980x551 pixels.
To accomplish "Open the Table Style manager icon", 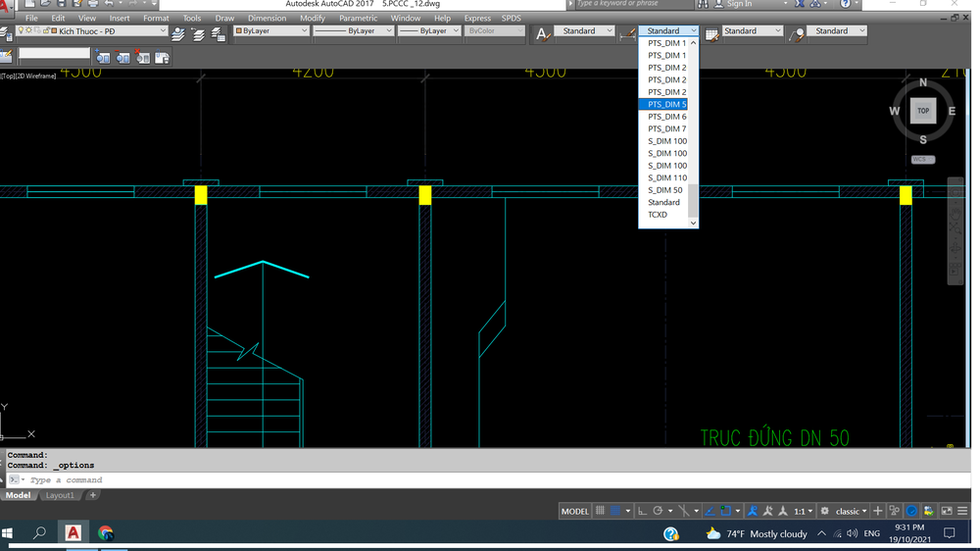I will tap(712, 32).
